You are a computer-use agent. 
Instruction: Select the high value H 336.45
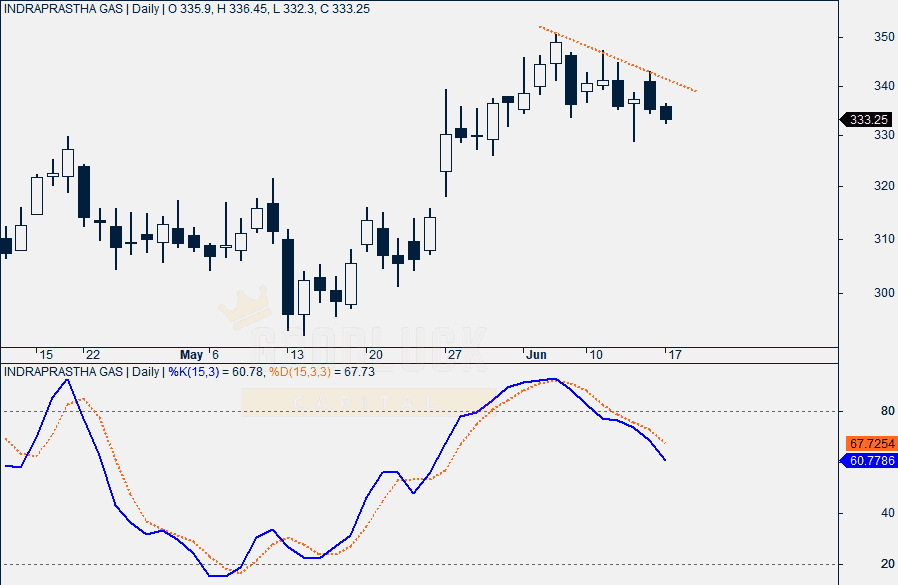click(242, 9)
